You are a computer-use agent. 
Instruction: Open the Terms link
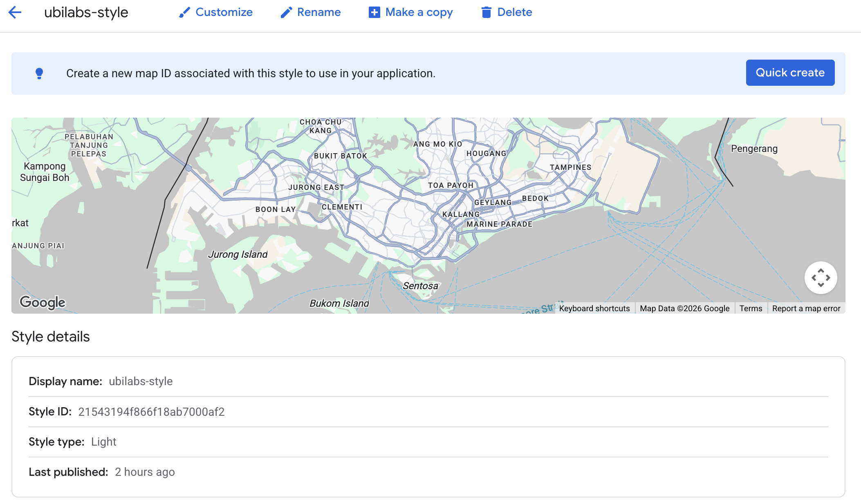tap(751, 308)
